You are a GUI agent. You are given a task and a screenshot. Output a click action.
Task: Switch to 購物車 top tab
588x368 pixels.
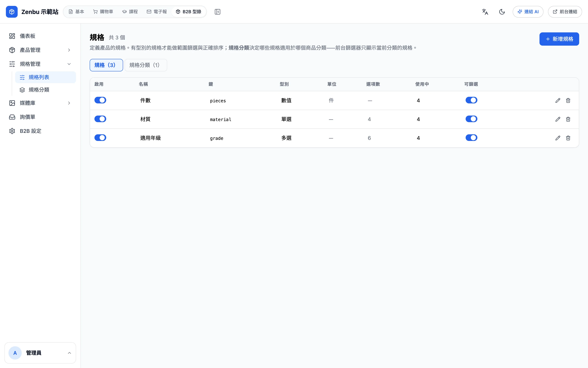coord(103,12)
